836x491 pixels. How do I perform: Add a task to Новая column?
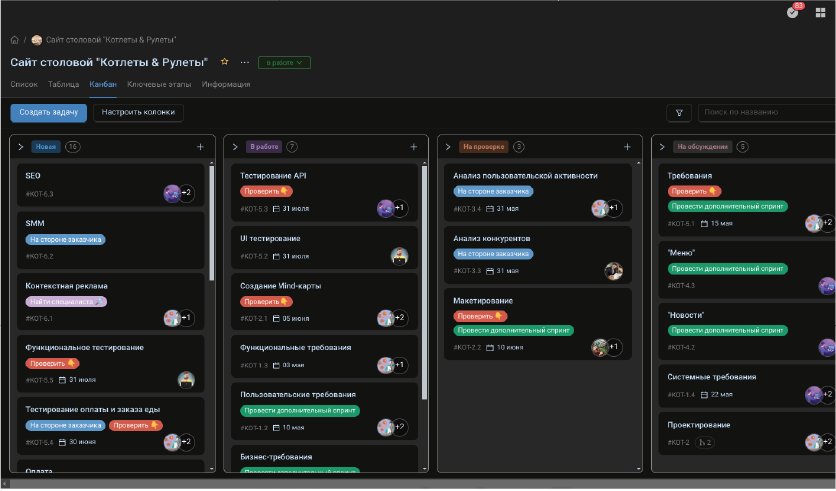pyautogui.click(x=200, y=147)
